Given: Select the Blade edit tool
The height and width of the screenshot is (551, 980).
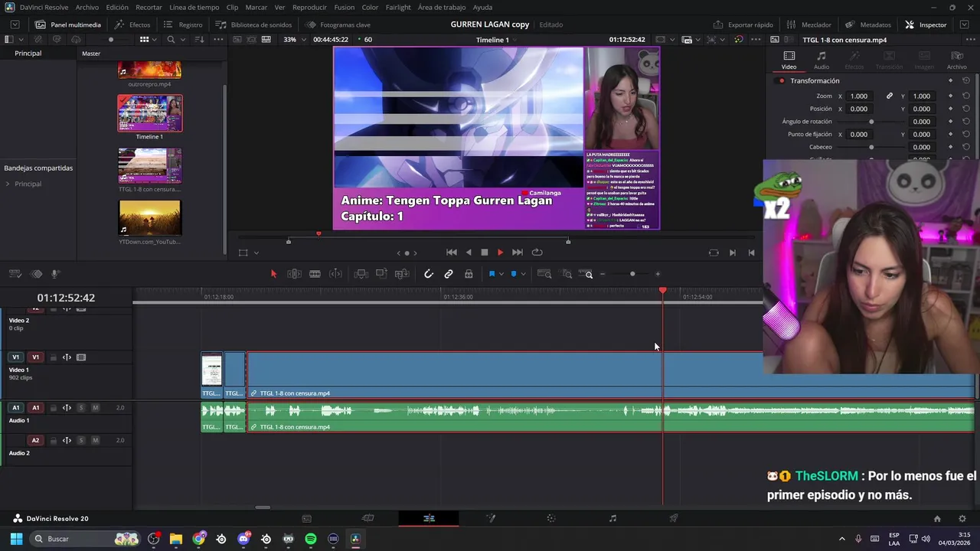Looking at the screenshot, I should 315,274.
